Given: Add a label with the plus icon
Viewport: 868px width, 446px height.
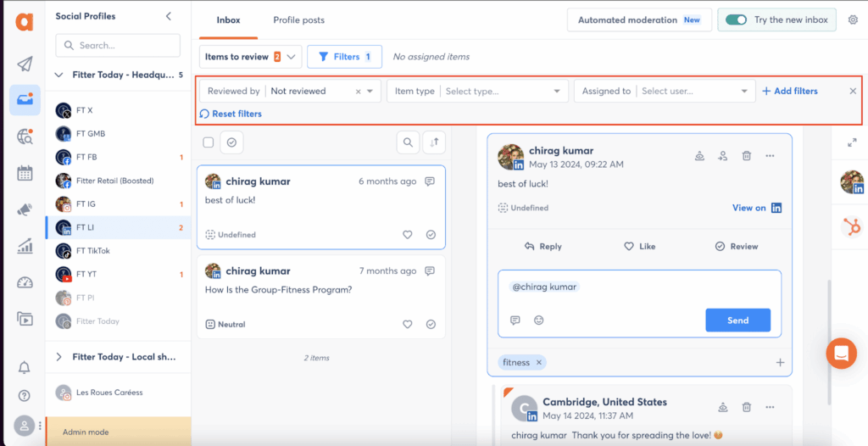Looking at the screenshot, I should coord(780,362).
